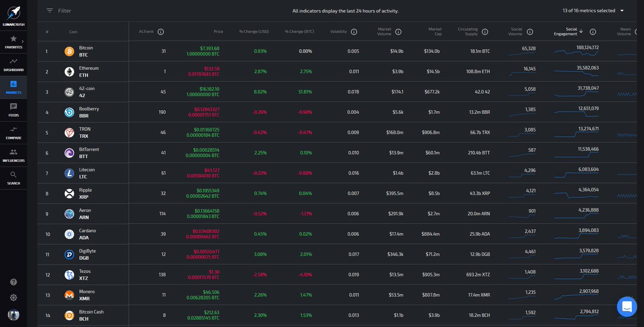The image size is (644, 327).
Task: Click the BitTorrent coin icon
Action: pos(69,153)
